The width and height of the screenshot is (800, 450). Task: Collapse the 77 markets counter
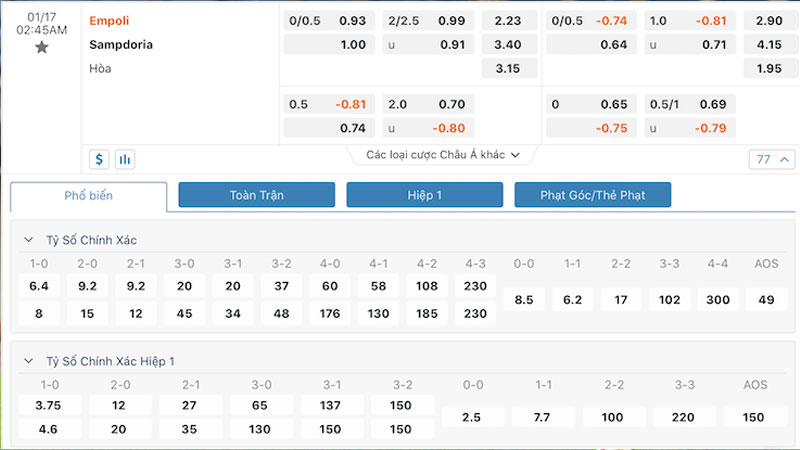771,159
